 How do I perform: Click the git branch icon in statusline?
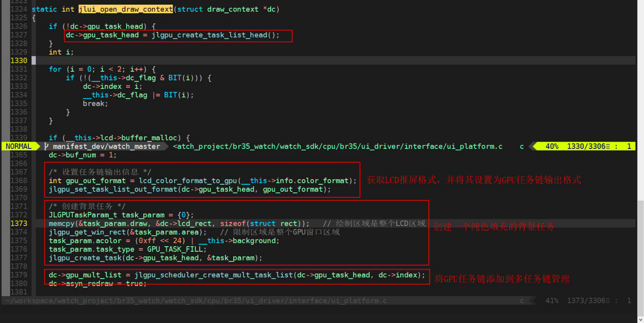[x=46, y=146]
